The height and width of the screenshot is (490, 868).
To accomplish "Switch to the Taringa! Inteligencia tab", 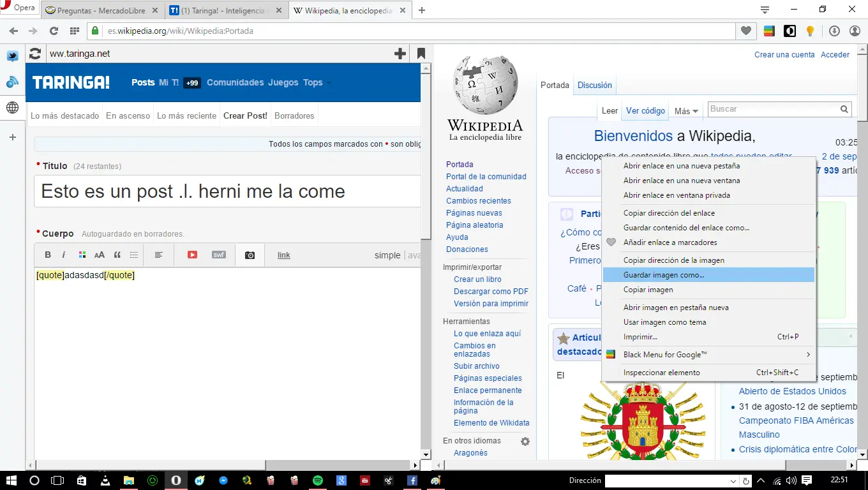I will 227,11.
